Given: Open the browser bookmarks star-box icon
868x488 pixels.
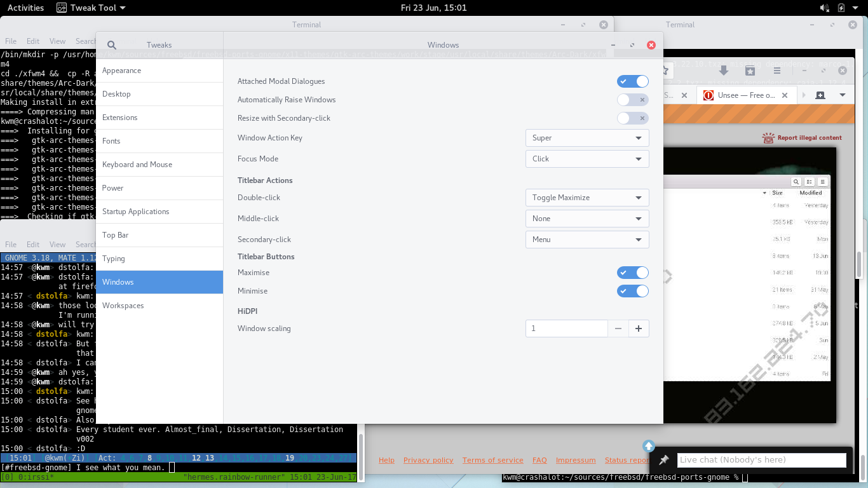Looking at the screenshot, I should (x=750, y=71).
